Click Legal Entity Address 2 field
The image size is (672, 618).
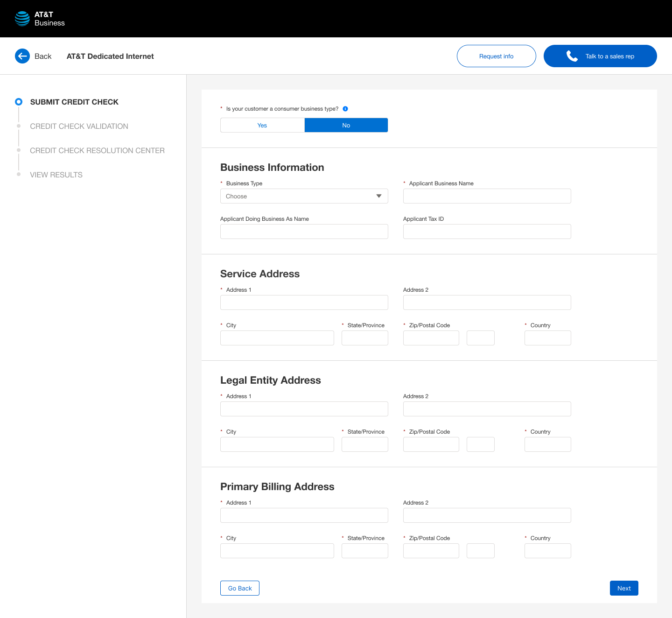(x=487, y=409)
